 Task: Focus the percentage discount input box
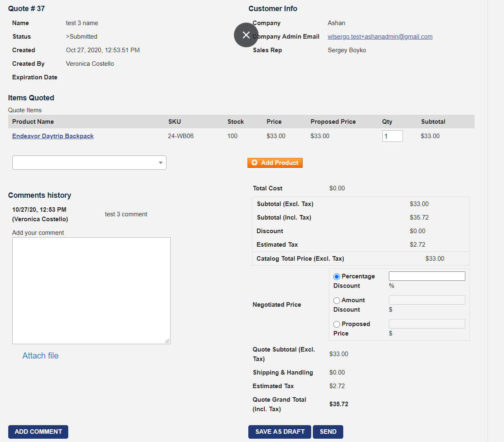tap(427, 276)
